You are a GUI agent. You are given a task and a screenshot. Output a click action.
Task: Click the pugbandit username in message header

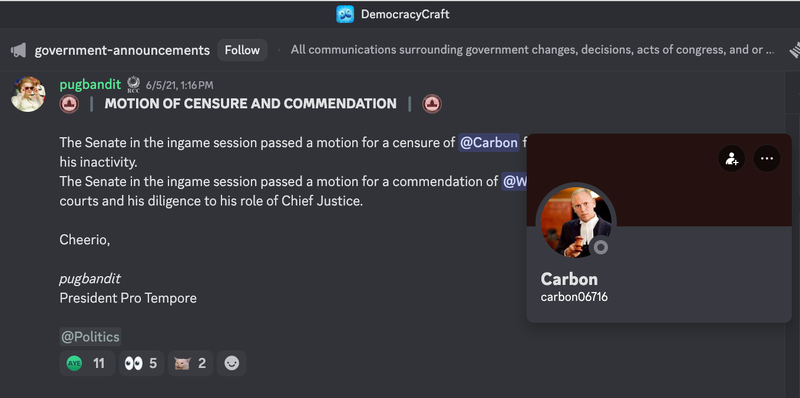pos(90,84)
